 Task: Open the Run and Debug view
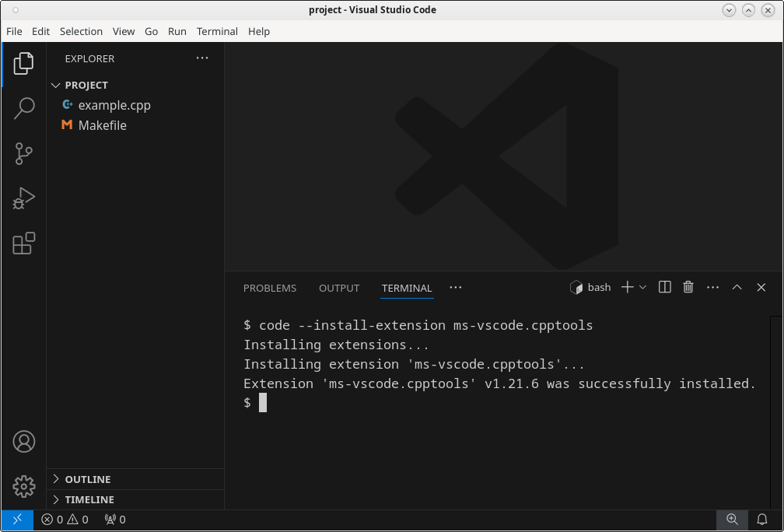coord(23,198)
